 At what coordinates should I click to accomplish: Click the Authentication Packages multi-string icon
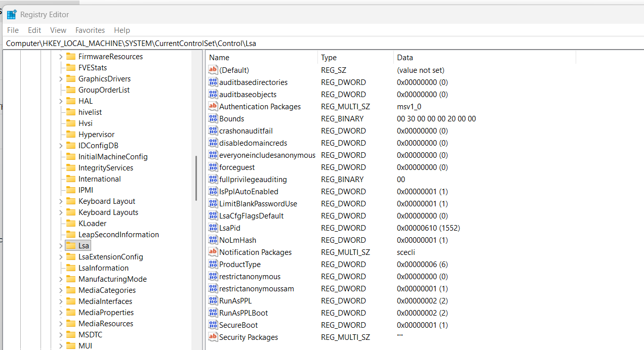pyautogui.click(x=213, y=107)
